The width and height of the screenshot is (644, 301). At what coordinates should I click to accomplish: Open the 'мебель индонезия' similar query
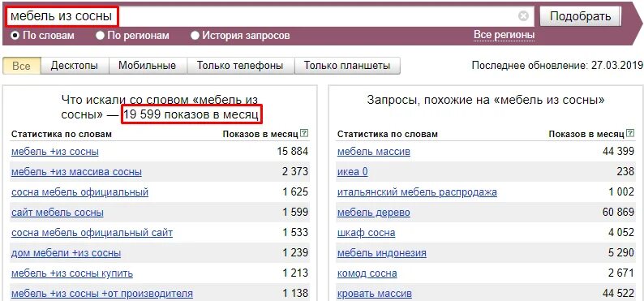pyautogui.click(x=381, y=253)
